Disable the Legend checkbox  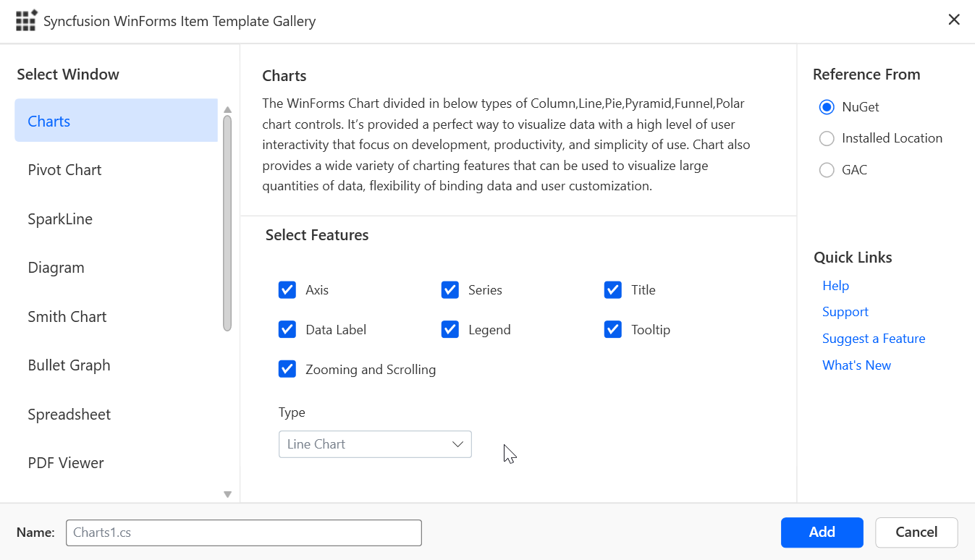(450, 329)
